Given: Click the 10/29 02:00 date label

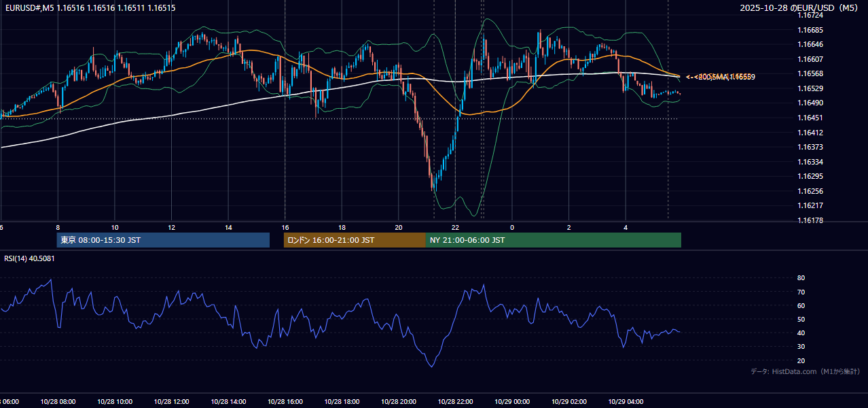Looking at the screenshot, I should coord(569,401).
